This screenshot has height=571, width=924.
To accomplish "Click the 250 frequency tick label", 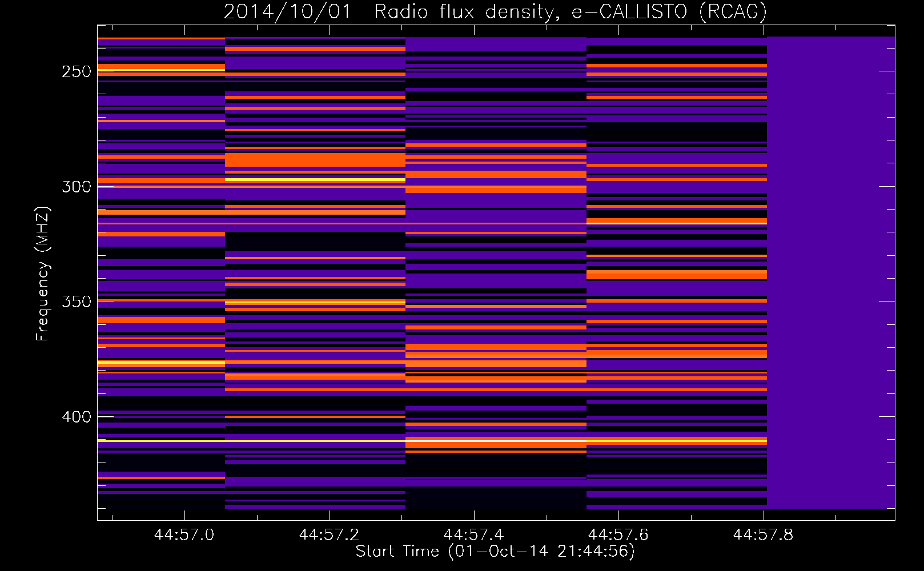I will (77, 72).
